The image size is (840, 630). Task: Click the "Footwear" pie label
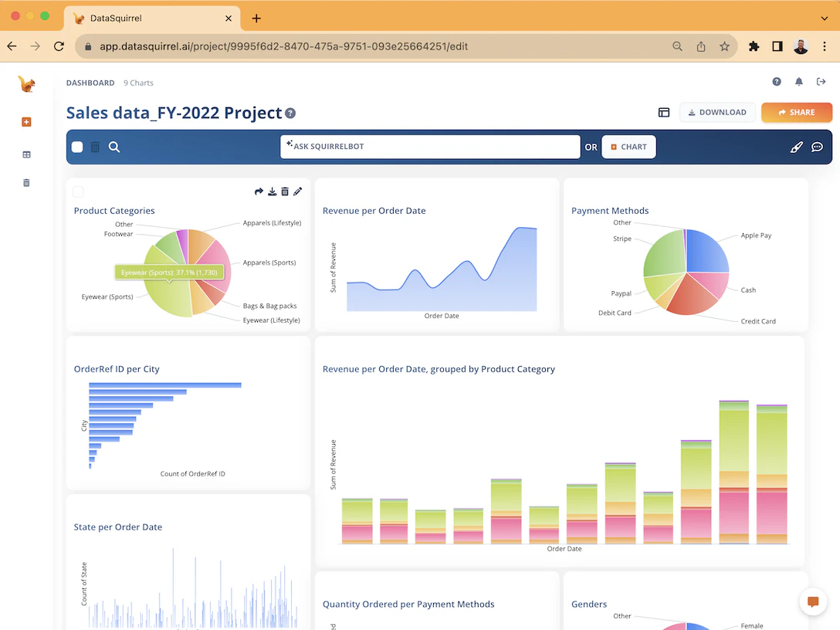(x=118, y=234)
